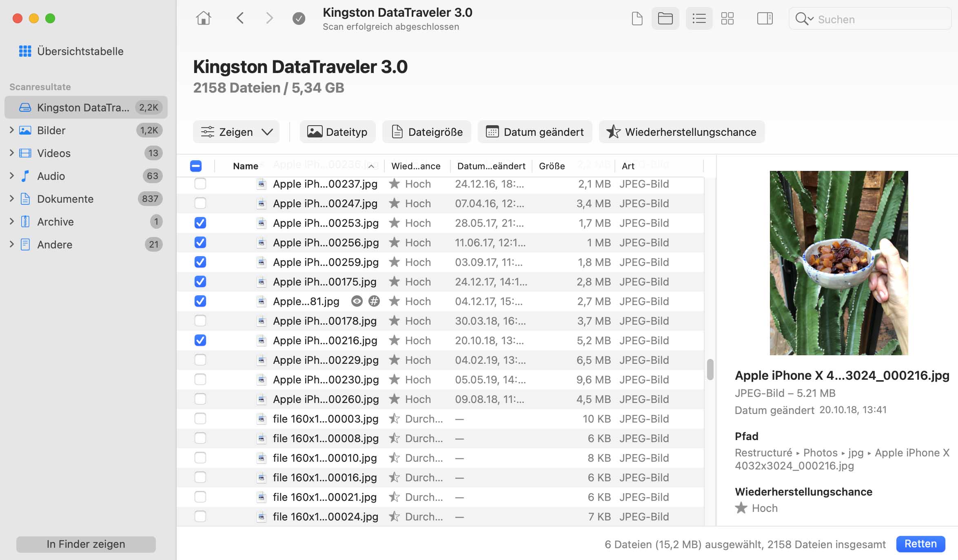This screenshot has width=958, height=560.
Task: Uncheck the box for Apple iPh...00253.jpg
Action: point(200,223)
